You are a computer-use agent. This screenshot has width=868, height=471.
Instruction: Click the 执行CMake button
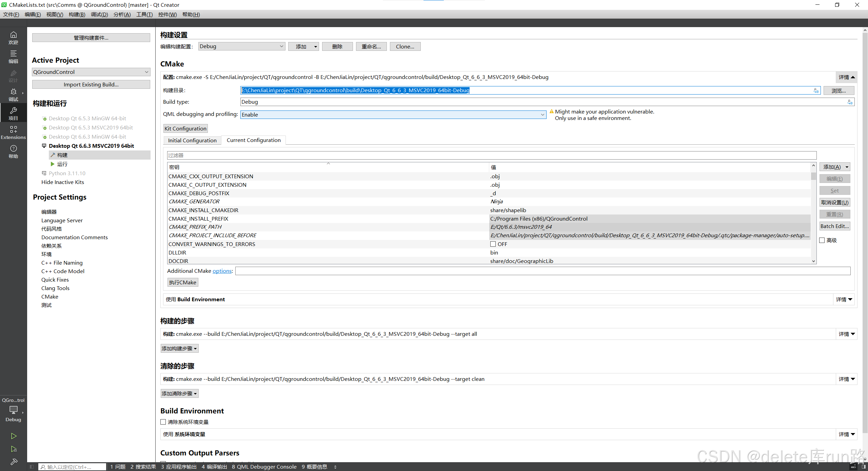pyautogui.click(x=183, y=282)
